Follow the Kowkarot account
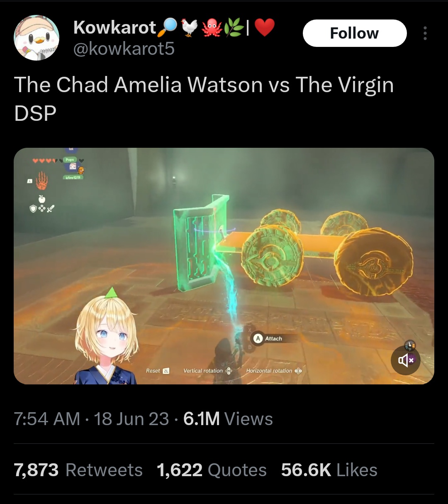This screenshot has width=448, height=504. [x=355, y=33]
